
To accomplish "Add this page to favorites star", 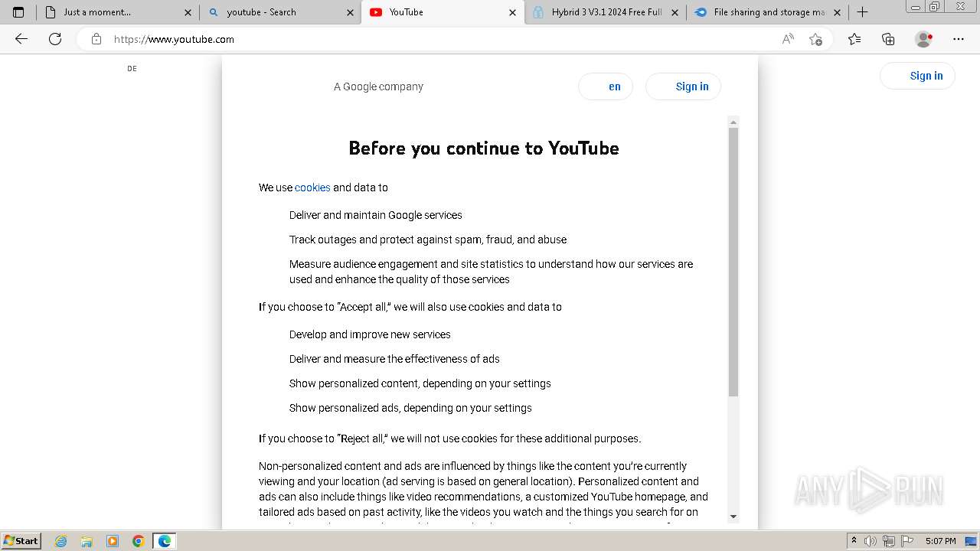I will pyautogui.click(x=816, y=39).
